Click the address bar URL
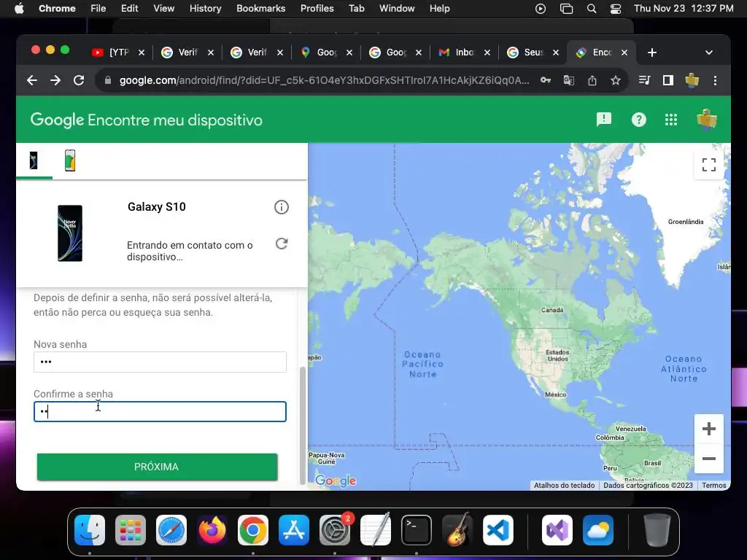This screenshot has height=560, width=747. pos(324,80)
